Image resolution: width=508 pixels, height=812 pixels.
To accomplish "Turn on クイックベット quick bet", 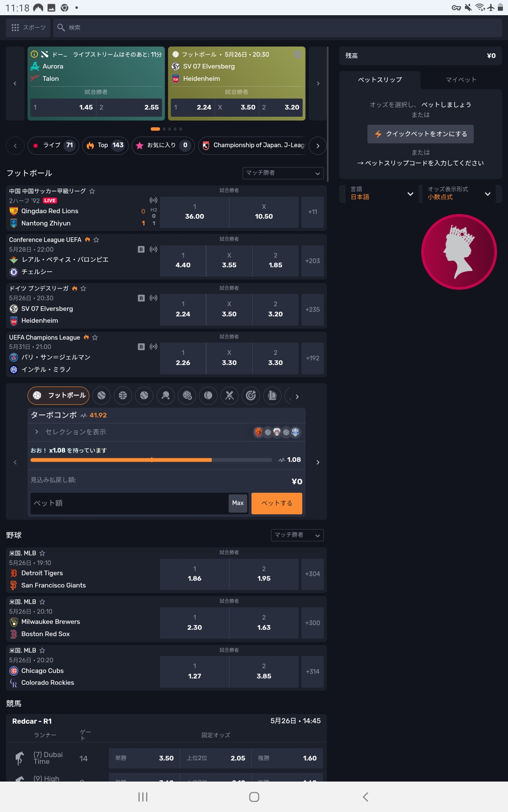I will (420, 134).
